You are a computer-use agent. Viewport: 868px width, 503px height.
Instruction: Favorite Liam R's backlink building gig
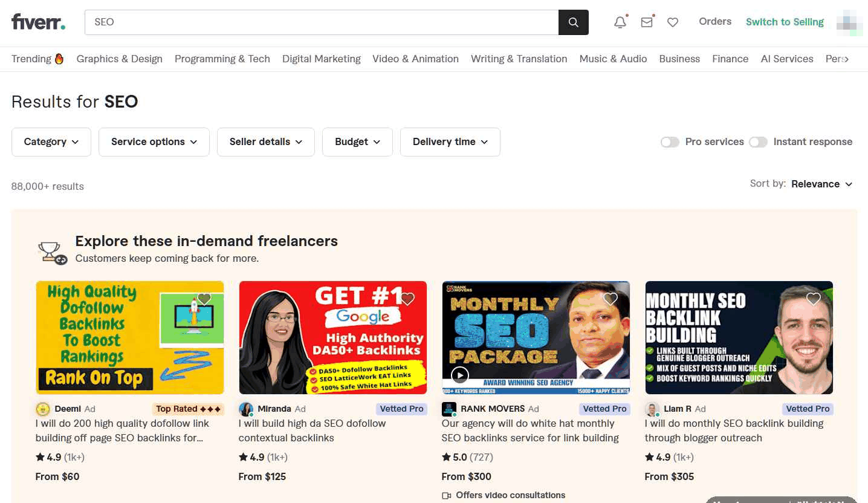(814, 299)
